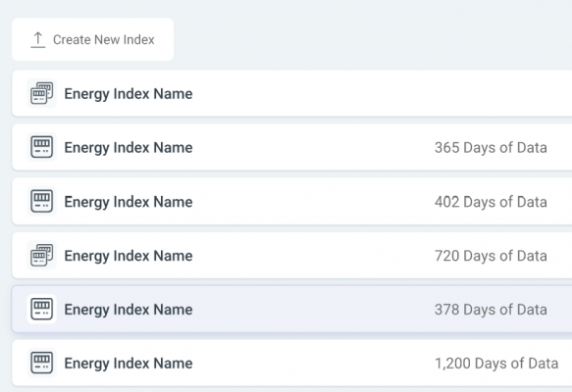Click the meter icon in the highlighted 378 Days row
Image resolution: width=572 pixels, height=392 pixels.
click(41, 309)
